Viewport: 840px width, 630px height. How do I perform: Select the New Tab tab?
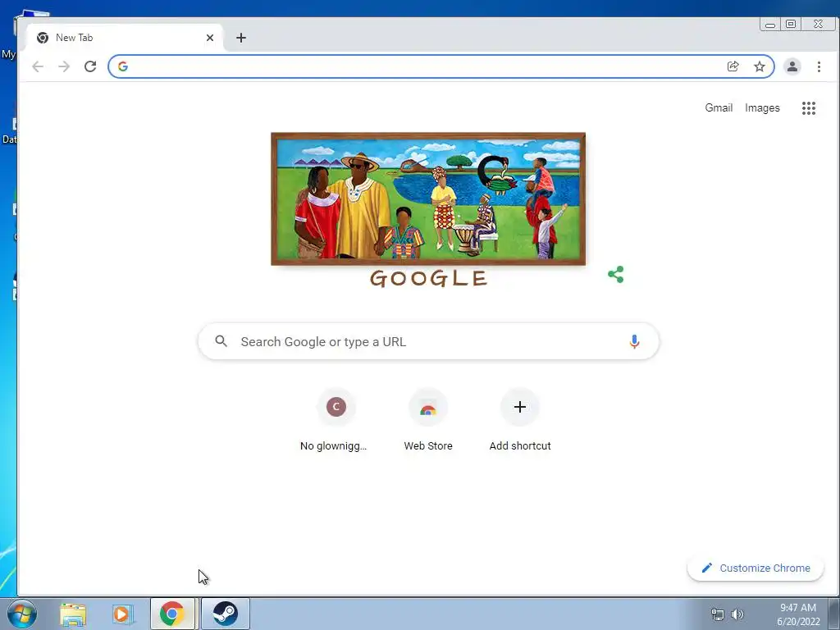point(125,38)
